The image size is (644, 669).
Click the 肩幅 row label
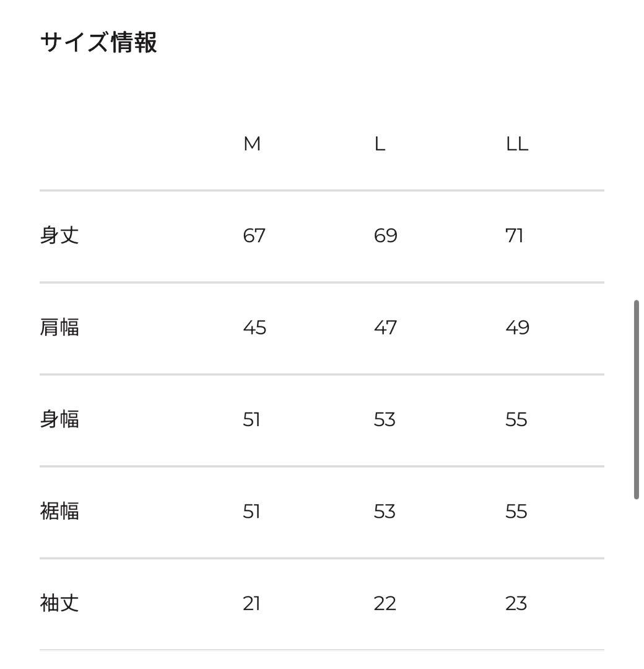click(59, 327)
